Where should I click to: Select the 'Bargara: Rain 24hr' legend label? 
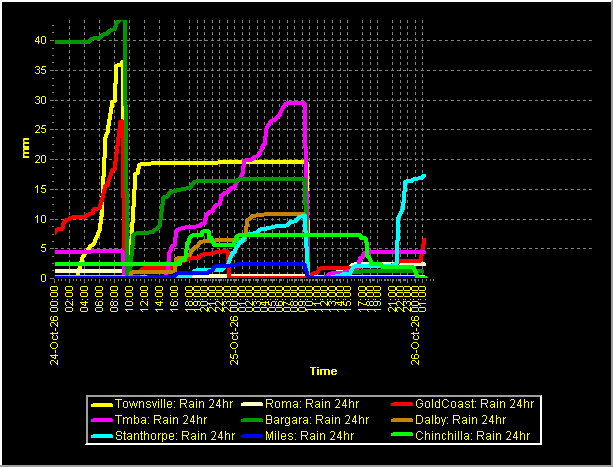pyautogui.click(x=317, y=420)
